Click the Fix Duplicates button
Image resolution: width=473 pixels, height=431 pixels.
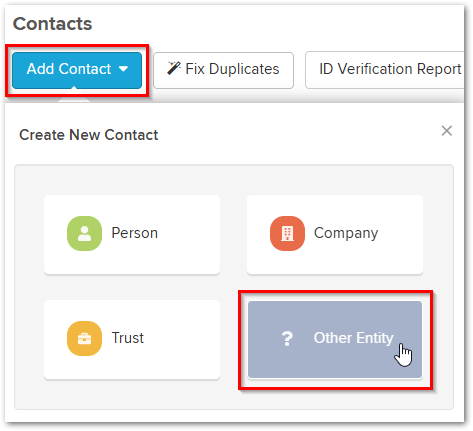223,70
